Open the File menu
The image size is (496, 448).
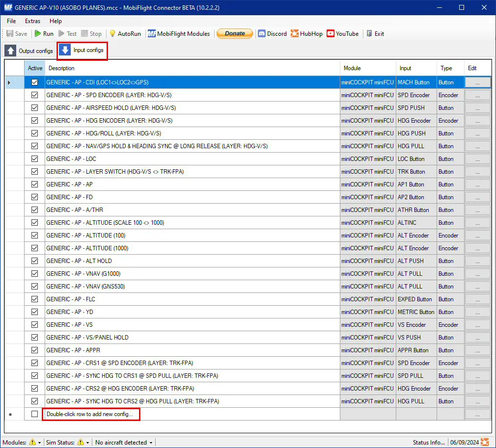tap(11, 21)
